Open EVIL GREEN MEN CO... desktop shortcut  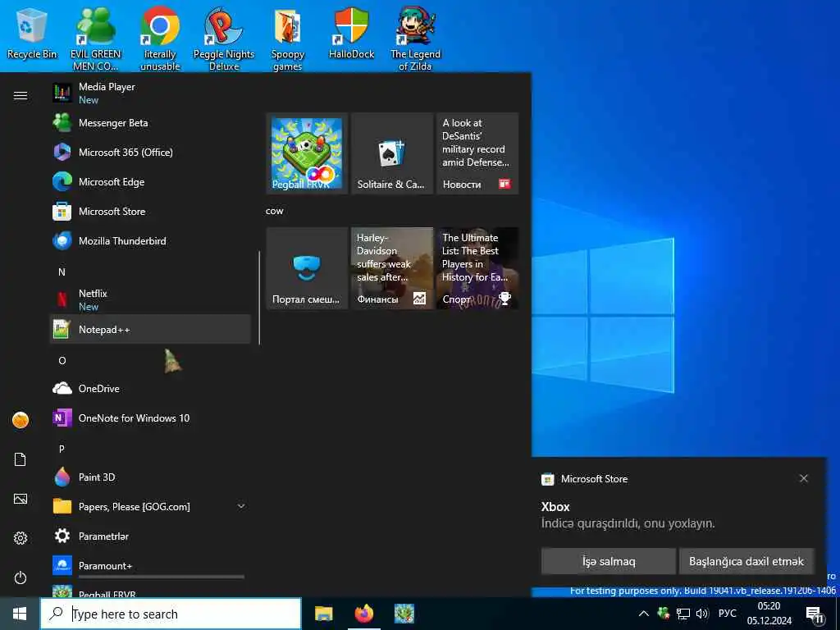pyautogui.click(x=96, y=39)
